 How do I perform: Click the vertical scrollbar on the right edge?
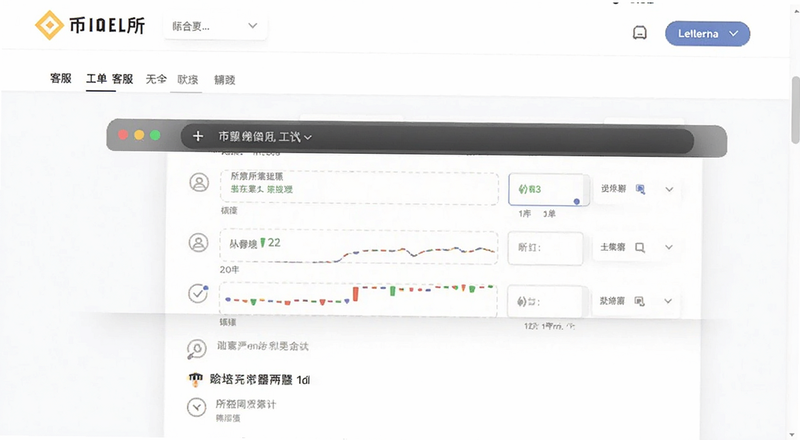point(795,110)
